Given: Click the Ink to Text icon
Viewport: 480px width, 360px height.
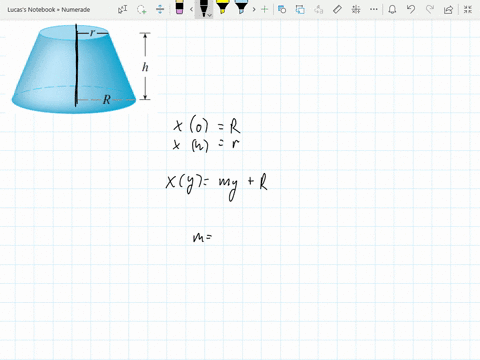Looking at the screenshot, I should point(319,9).
